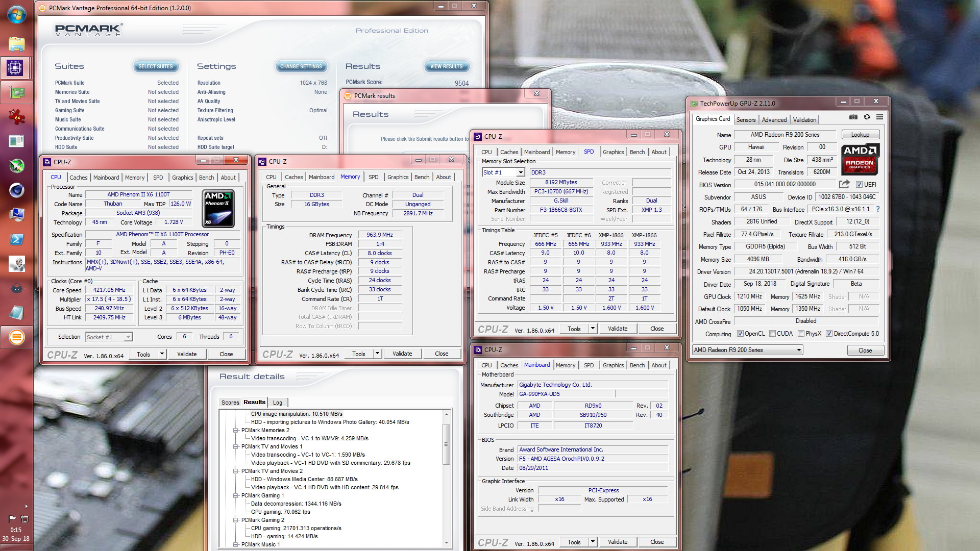Click the BIOS export arrow icon in GPU-Z
This screenshot has height=551, width=980.
click(844, 184)
